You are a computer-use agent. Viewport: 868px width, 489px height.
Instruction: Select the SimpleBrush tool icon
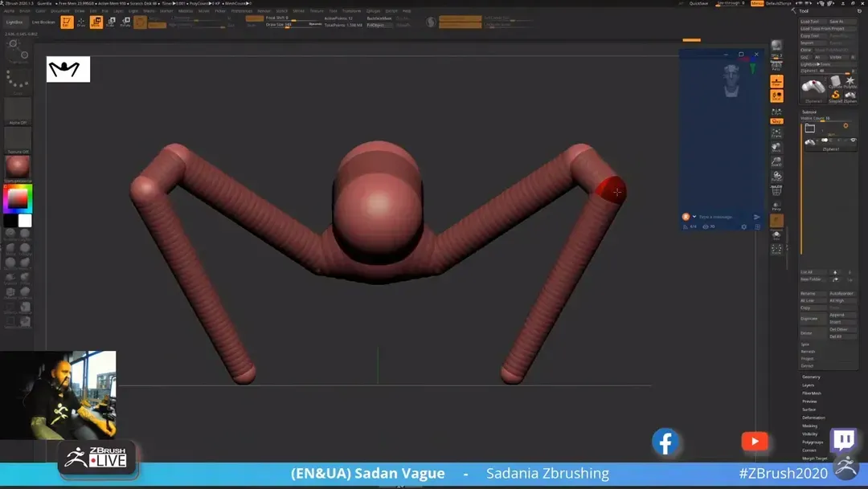point(835,96)
